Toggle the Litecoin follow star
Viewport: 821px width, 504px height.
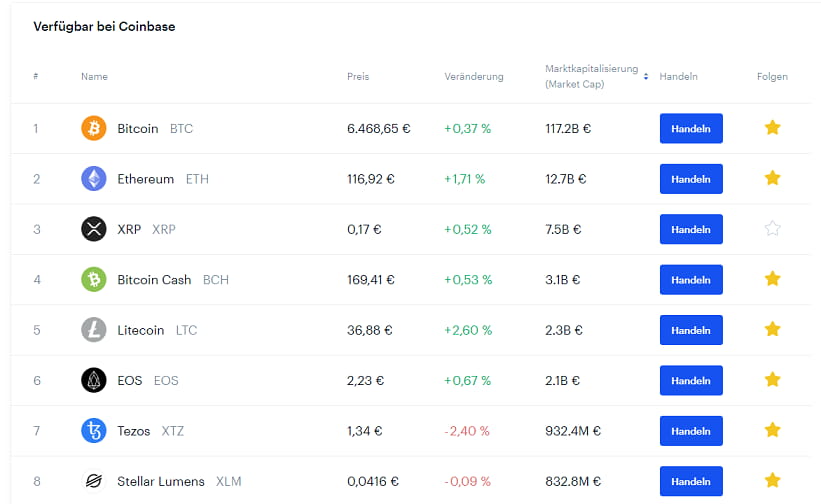[772, 329]
